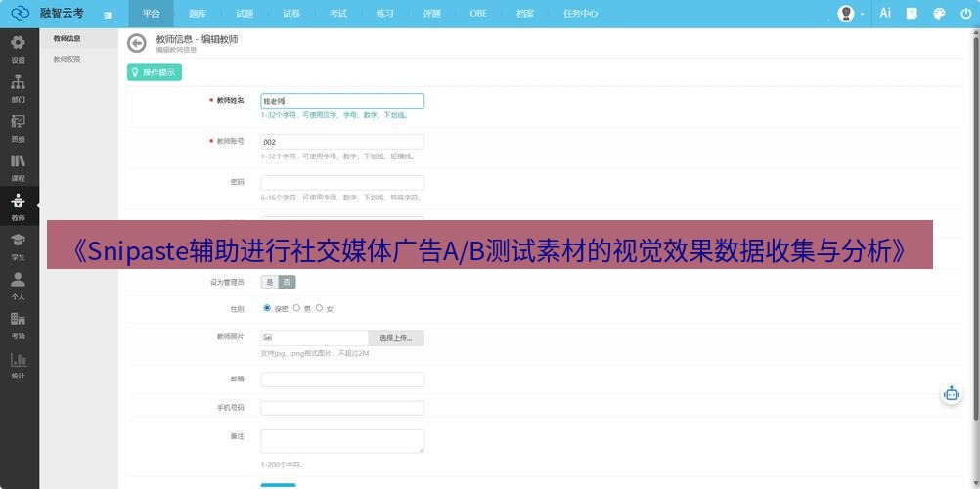Switch to the 考试 top tab

(338, 13)
